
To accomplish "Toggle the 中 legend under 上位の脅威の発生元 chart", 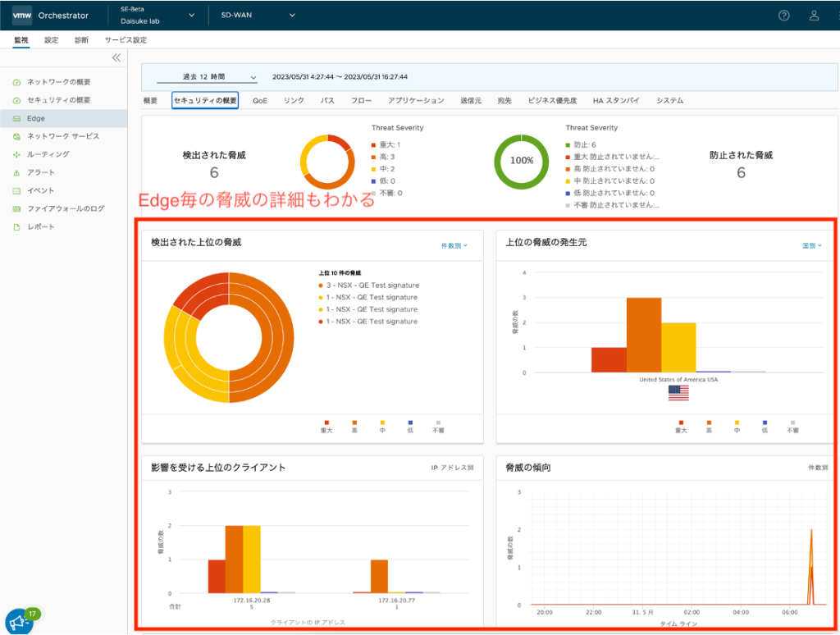I will [x=737, y=425].
